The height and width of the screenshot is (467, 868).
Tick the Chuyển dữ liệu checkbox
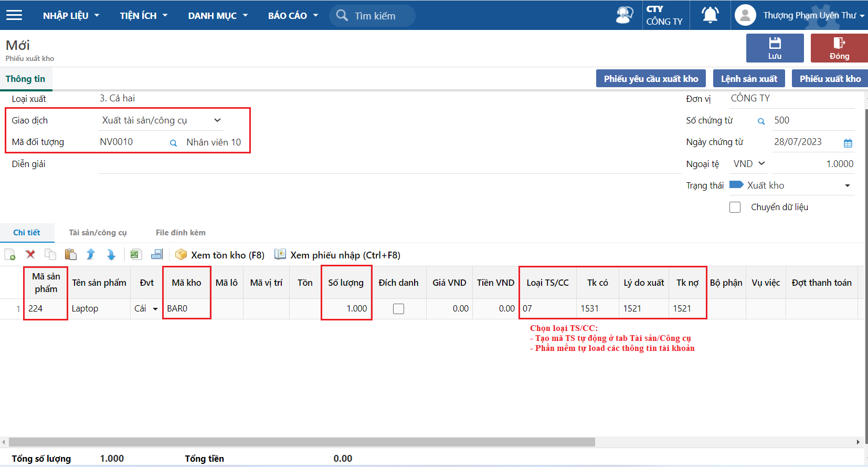(x=735, y=207)
